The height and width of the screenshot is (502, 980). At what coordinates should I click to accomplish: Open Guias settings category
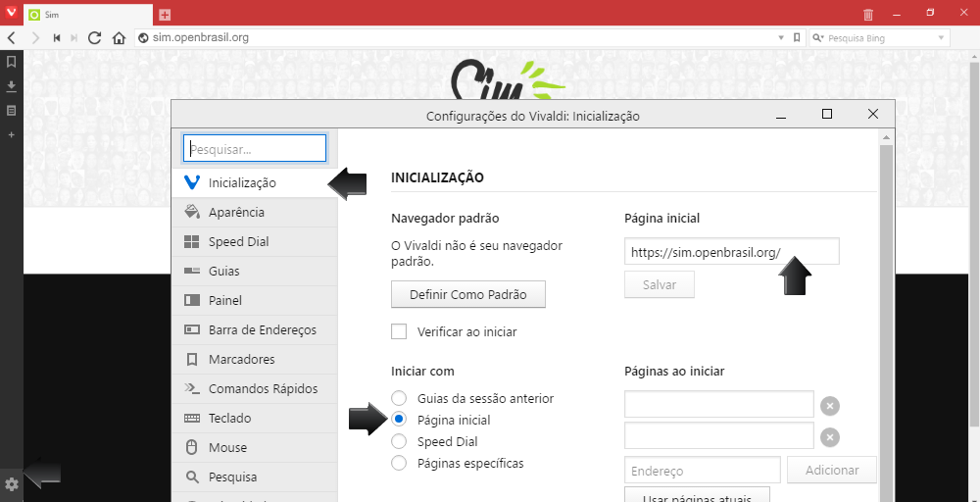[255, 271]
